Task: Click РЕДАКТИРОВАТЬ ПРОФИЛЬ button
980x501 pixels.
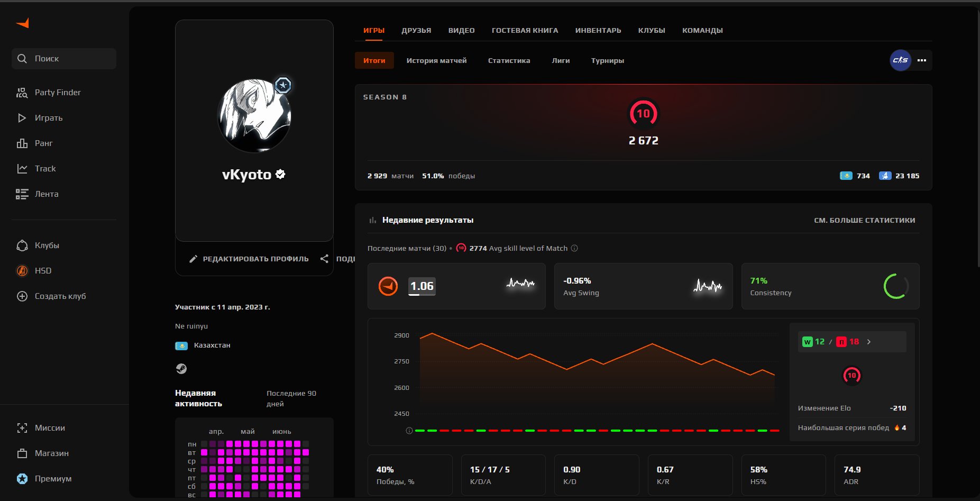Action: (x=249, y=259)
